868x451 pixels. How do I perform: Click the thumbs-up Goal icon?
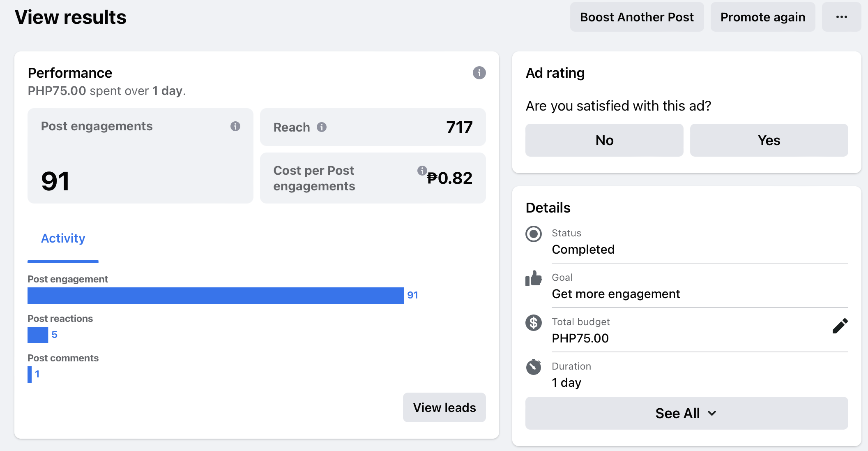click(534, 279)
